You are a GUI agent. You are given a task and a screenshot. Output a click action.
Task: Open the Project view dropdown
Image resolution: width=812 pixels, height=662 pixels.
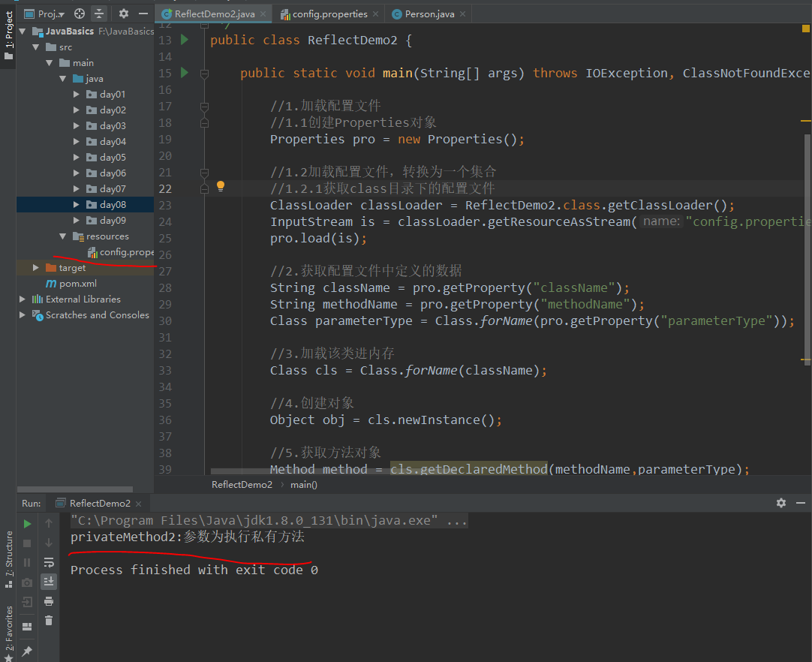(51, 14)
